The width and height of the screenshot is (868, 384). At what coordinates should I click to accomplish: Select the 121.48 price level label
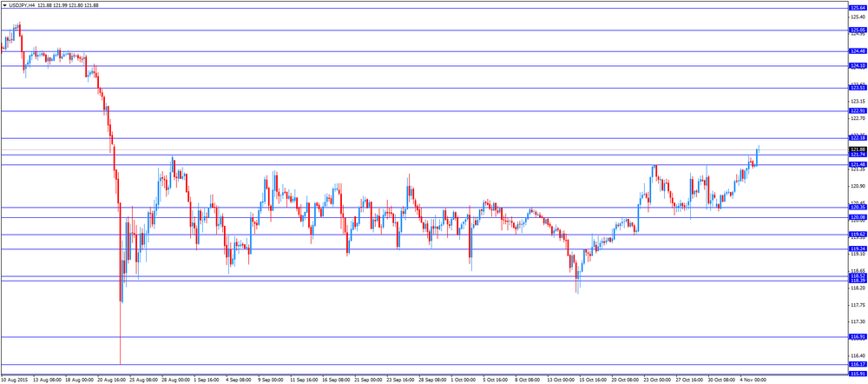pos(858,164)
